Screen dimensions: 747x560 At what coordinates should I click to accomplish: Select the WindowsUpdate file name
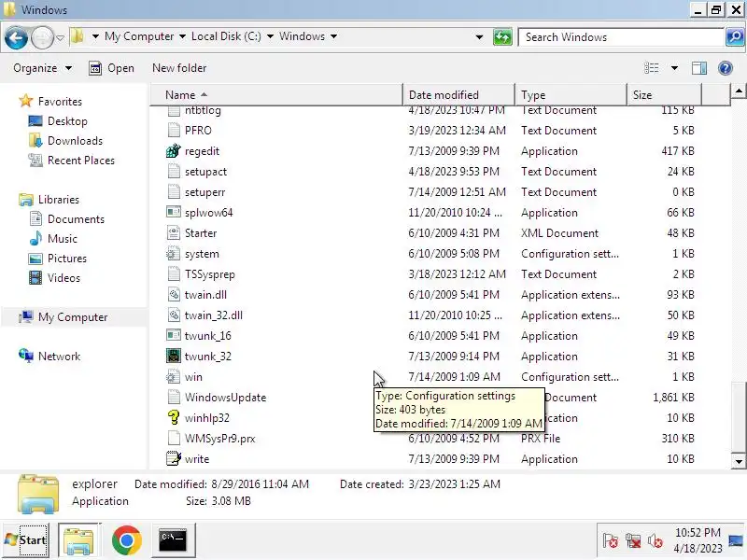point(225,398)
